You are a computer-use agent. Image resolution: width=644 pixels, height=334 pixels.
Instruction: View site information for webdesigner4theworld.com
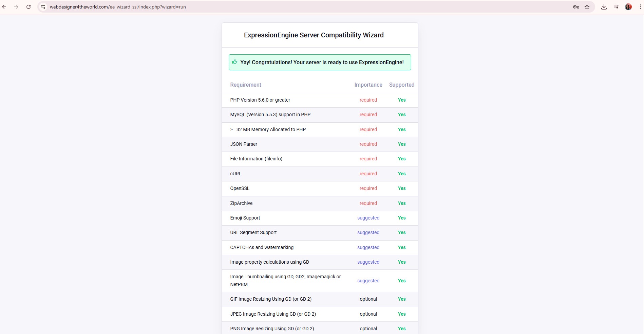(43, 7)
